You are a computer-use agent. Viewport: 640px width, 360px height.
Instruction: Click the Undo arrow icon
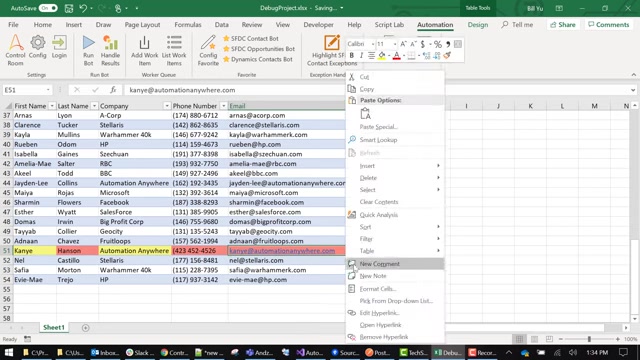point(83,8)
